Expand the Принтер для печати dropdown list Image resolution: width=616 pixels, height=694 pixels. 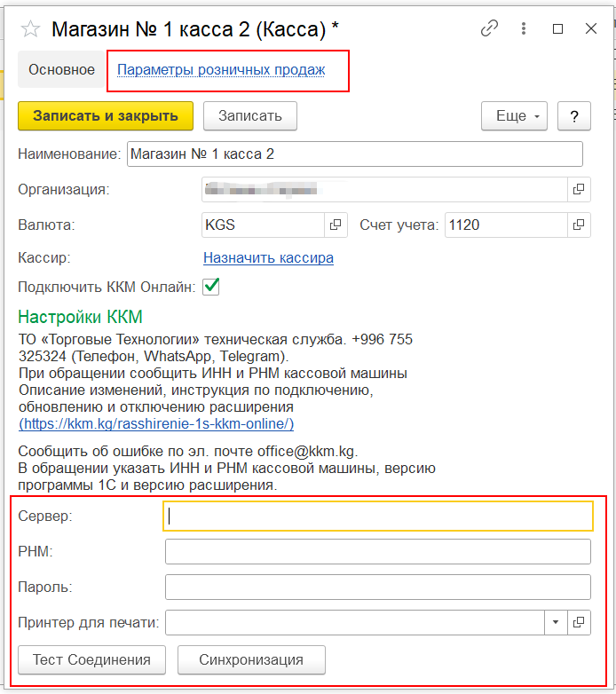(x=556, y=623)
